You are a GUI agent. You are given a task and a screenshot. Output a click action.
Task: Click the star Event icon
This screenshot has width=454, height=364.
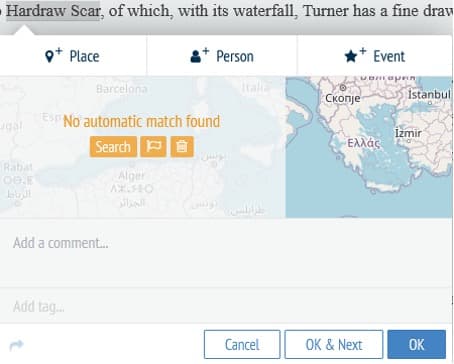click(355, 55)
